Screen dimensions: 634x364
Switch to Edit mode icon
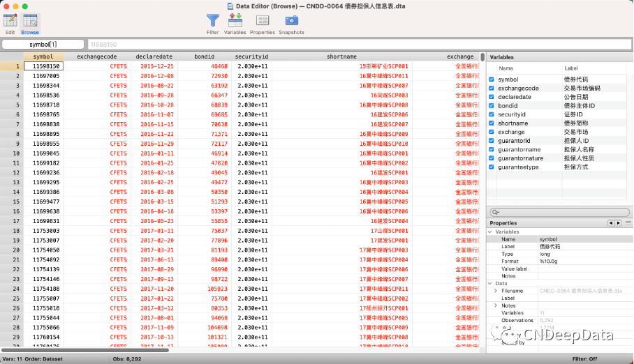pos(10,21)
